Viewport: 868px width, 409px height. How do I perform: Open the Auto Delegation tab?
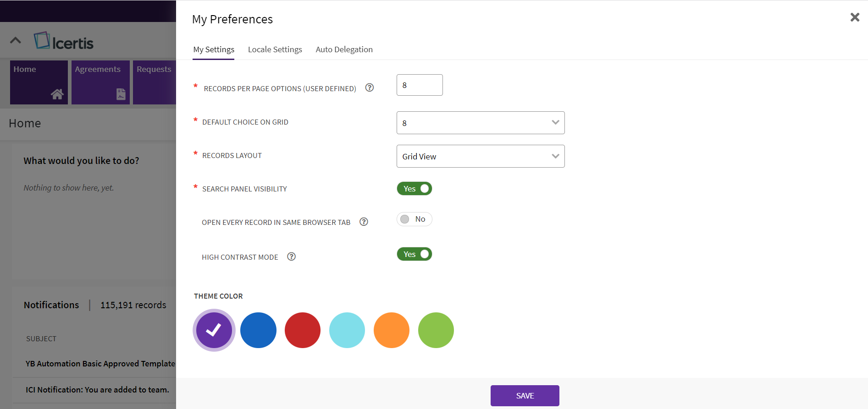click(344, 49)
